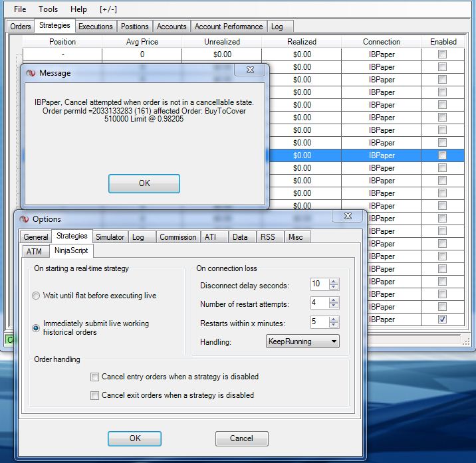Click the Restarts within x minutes field
Image resolution: width=476 pixels, height=463 pixels.
[320, 322]
